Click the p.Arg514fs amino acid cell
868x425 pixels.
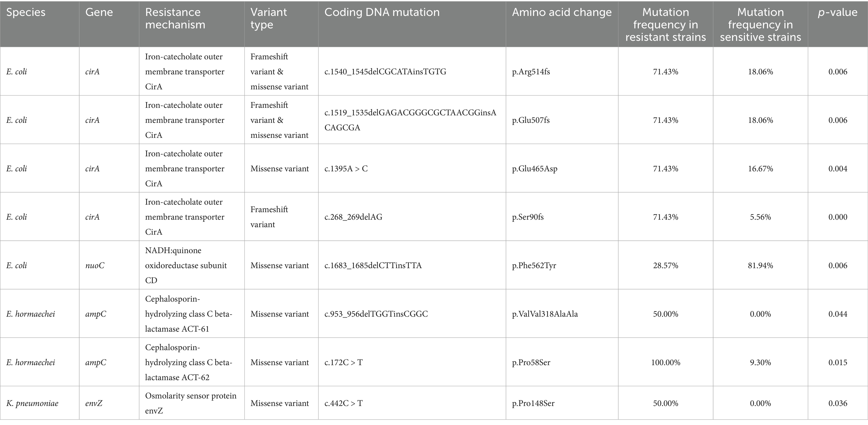pyautogui.click(x=531, y=72)
